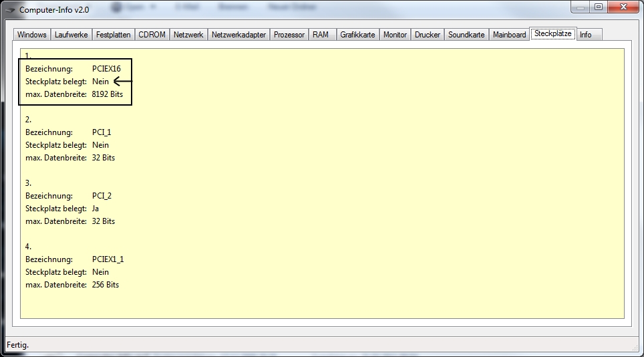The width and height of the screenshot is (644, 357).
Task: Switch to the Windows tab
Action: pyautogui.click(x=32, y=35)
